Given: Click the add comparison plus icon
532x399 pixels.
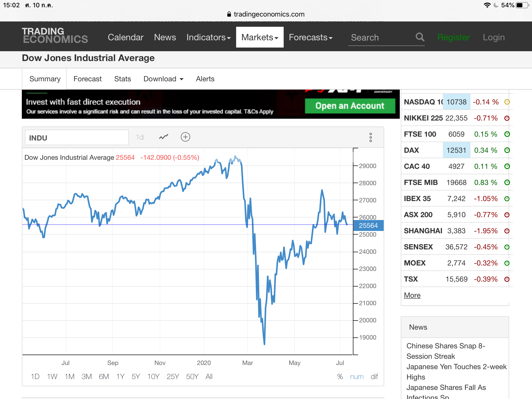Looking at the screenshot, I should coord(185,137).
